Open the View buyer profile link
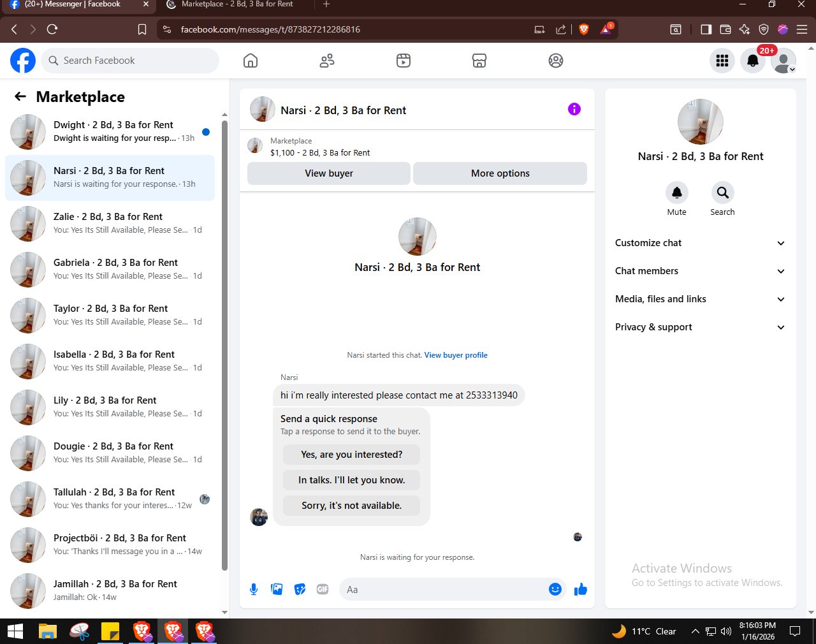This screenshot has width=816, height=644. (456, 355)
